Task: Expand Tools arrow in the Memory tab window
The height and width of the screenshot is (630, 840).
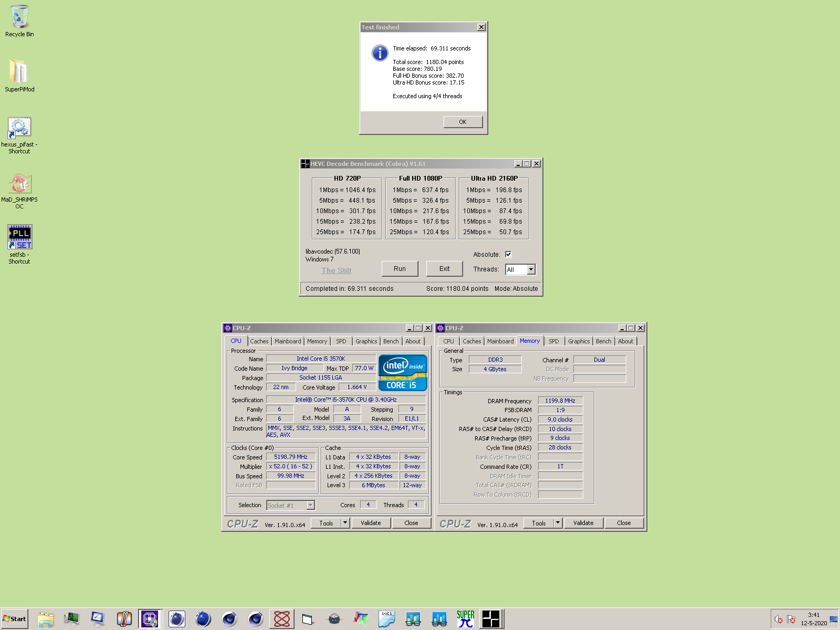Action: (558, 523)
